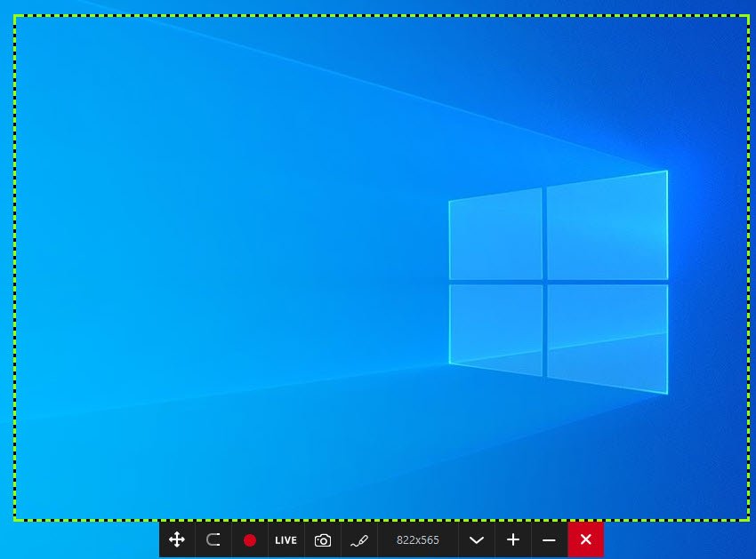
Task: Expand the resolution dropdown chevron
Action: (477, 539)
